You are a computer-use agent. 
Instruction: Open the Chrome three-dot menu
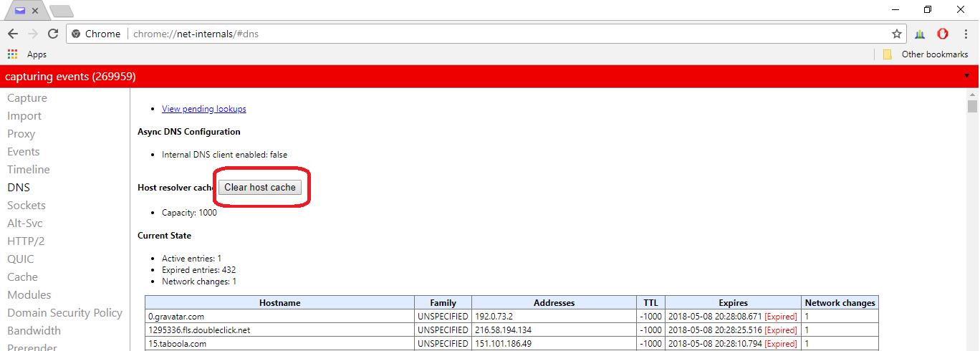coord(967,34)
